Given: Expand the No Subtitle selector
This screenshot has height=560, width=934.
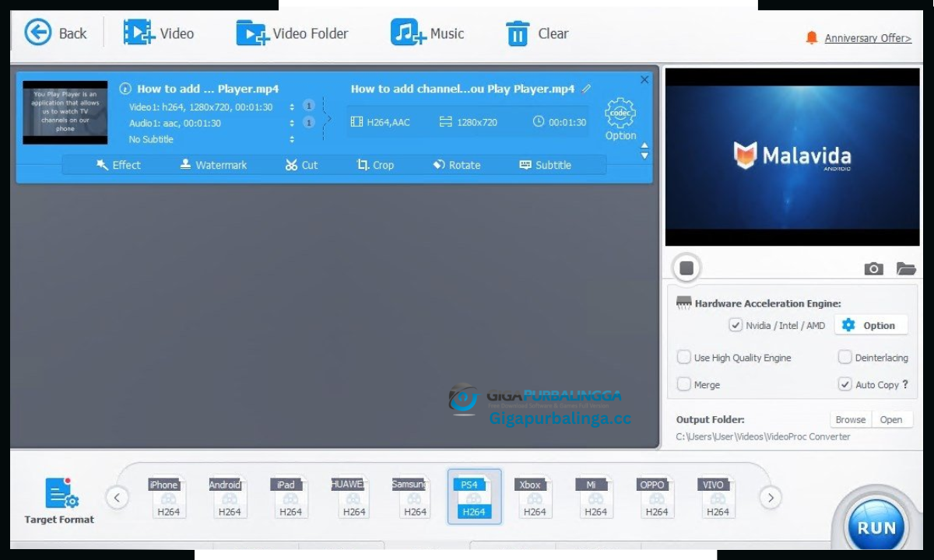Looking at the screenshot, I should (x=292, y=139).
